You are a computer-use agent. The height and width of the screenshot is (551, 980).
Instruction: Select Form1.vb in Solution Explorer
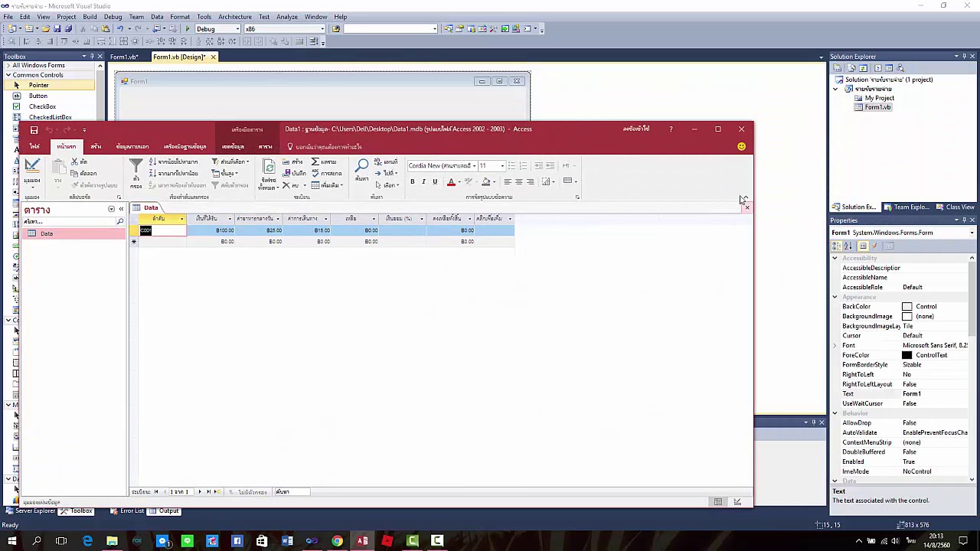point(877,107)
